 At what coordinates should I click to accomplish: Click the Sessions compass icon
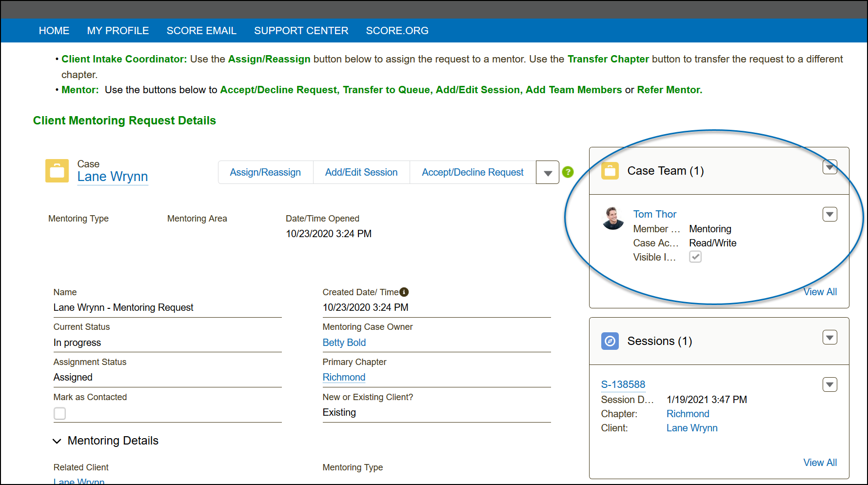point(610,341)
